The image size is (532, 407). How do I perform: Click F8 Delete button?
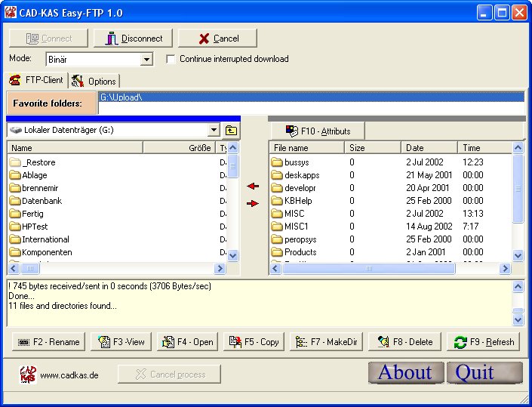(404, 342)
